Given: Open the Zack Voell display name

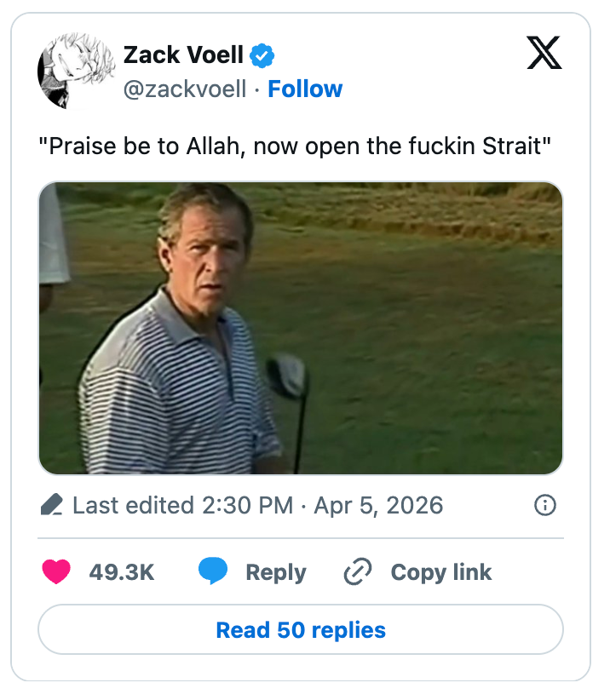Looking at the screenshot, I should point(183,56).
